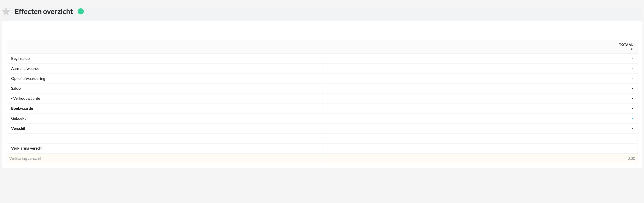
Task: Click the TOTAAL € column header
Action: click(x=626, y=47)
